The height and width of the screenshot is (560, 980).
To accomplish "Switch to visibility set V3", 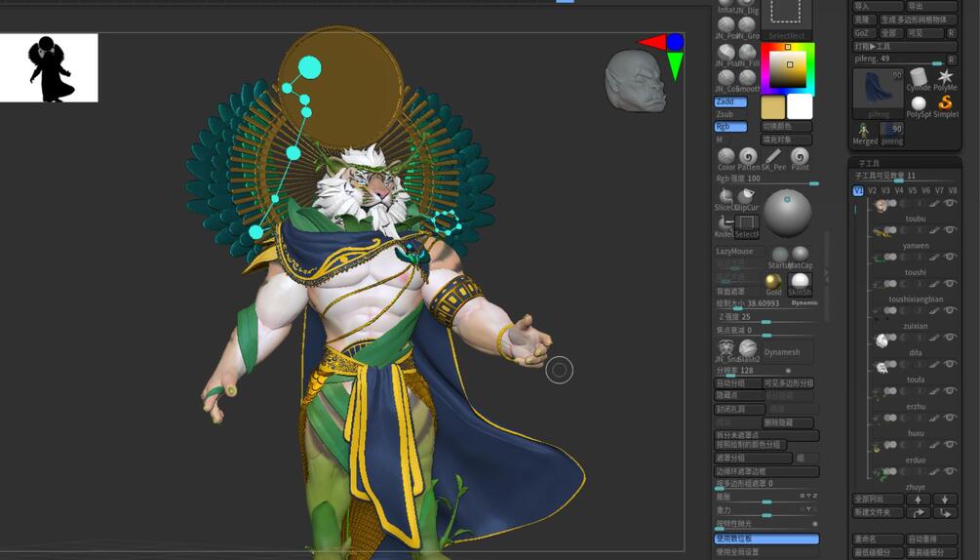I will [x=885, y=190].
